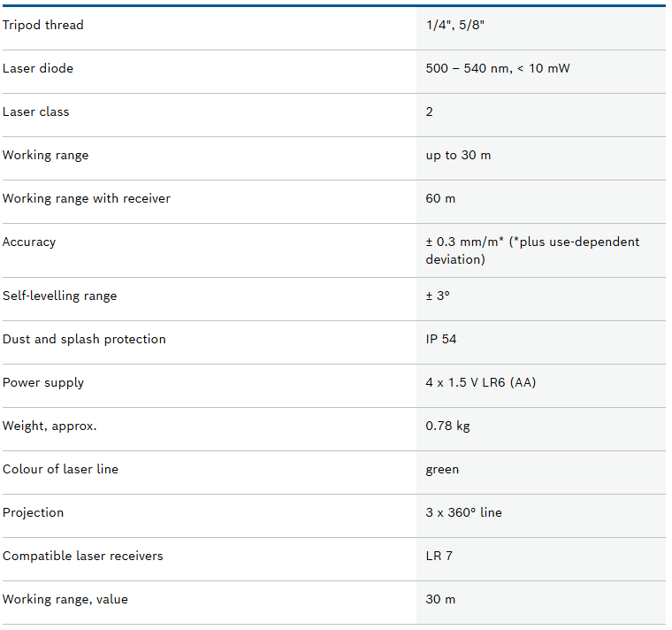The height and width of the screenshot is (630, 672).
Task: Click the "Laser diode" specification label
Action: click(x=38, y=69)
